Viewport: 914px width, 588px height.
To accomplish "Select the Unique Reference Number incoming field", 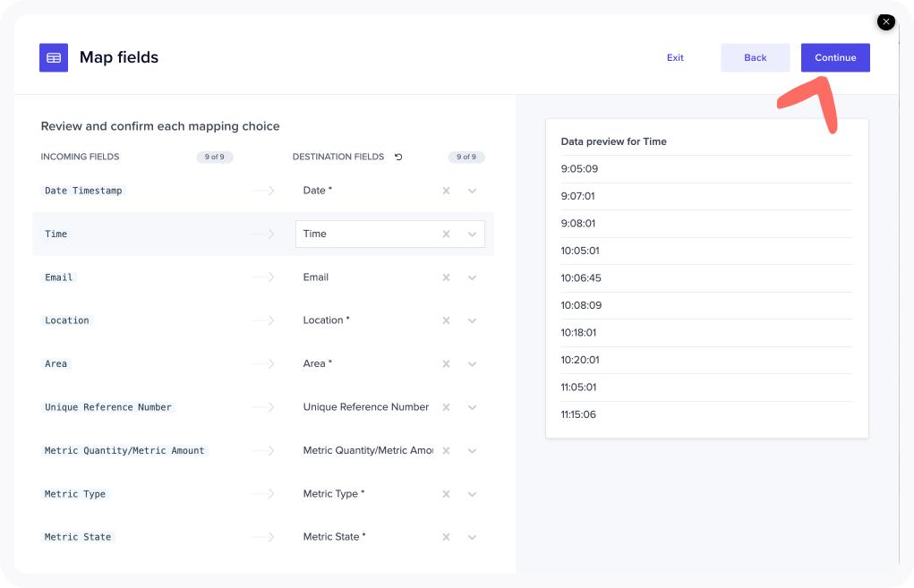I will [x=107, y=407].
